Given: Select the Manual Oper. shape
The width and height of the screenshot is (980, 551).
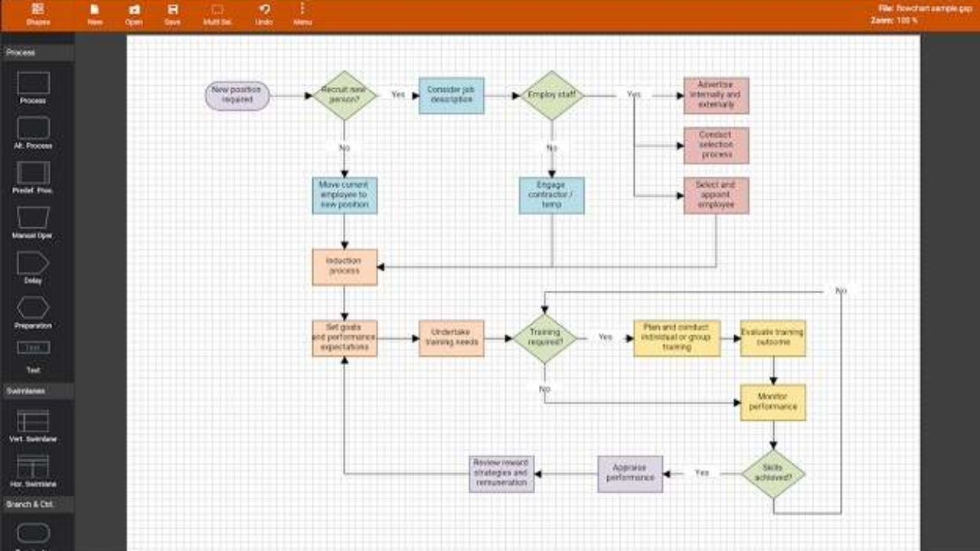Looking at the screenshot, I should (33, 218).
